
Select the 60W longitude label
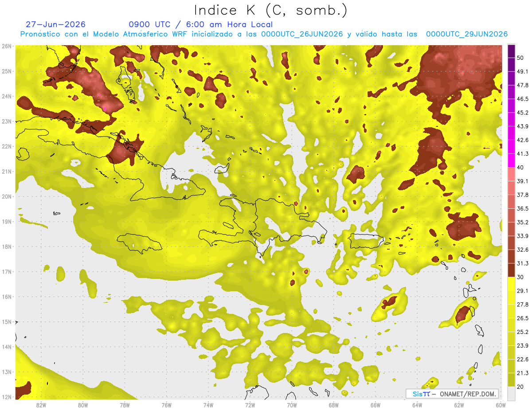[x=501, y=405]
